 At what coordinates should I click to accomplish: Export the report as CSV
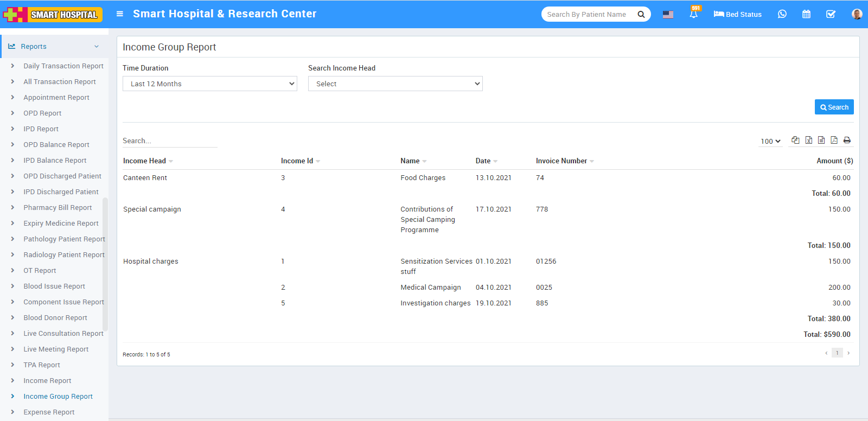pos(821,140)
